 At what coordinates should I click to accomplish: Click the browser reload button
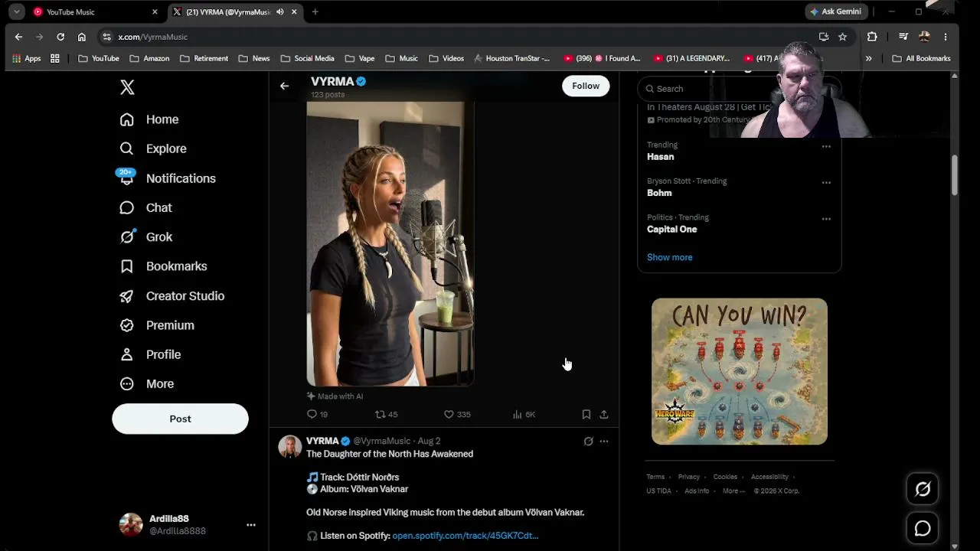[60, 37]
